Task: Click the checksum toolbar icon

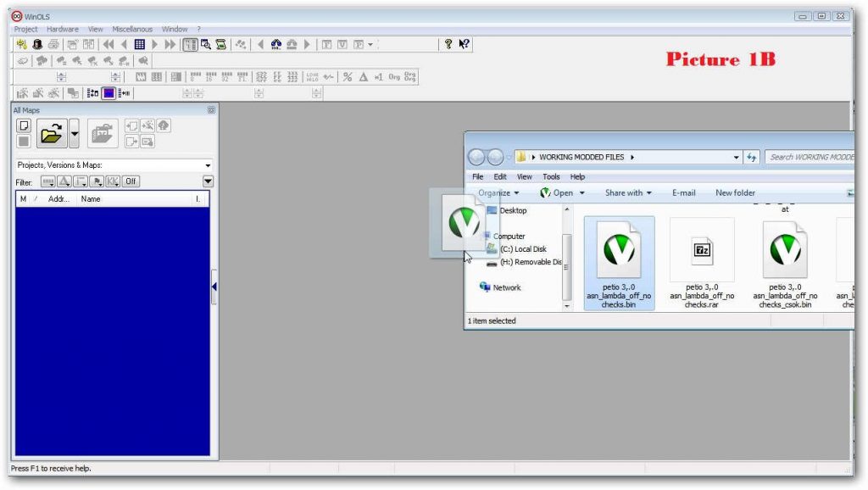Action: pos(221,44)
